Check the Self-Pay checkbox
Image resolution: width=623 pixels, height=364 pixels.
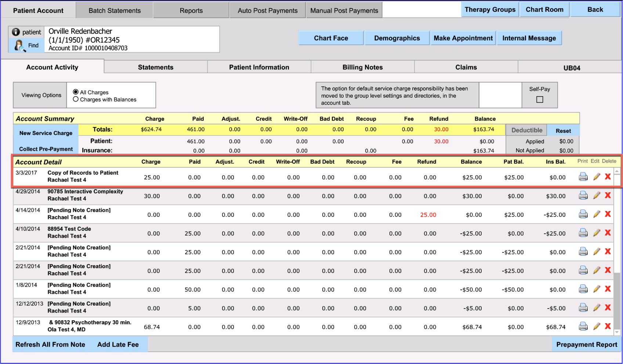539,99
